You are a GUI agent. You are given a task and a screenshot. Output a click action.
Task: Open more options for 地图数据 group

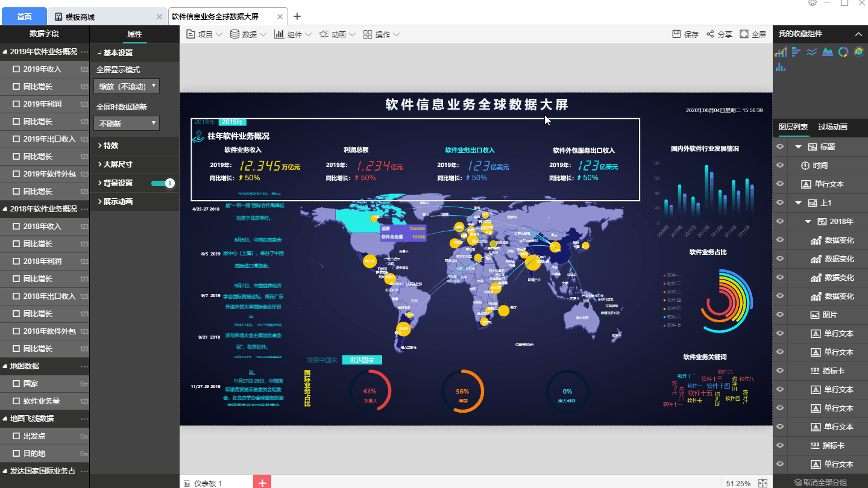[x=84, y=366]
